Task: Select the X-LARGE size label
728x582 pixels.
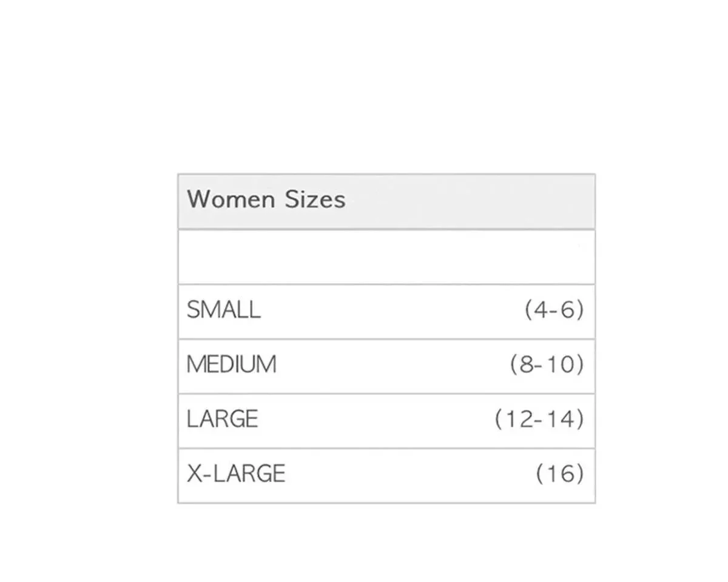Action: [x=236, y=474]
